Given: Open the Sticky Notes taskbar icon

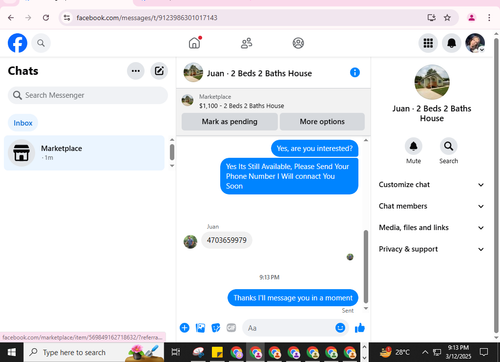Looking at the screenshot, I should pos(217,352).
